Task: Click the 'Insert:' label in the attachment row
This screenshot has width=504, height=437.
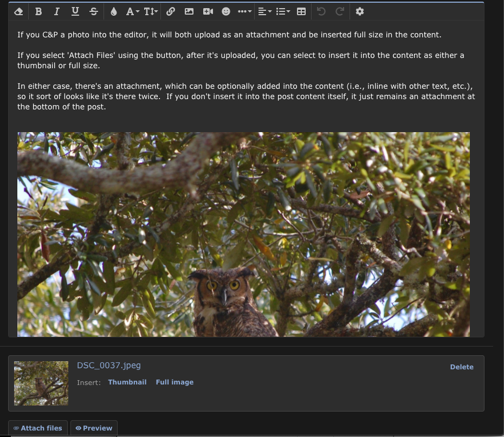Action: click(89, 382)
